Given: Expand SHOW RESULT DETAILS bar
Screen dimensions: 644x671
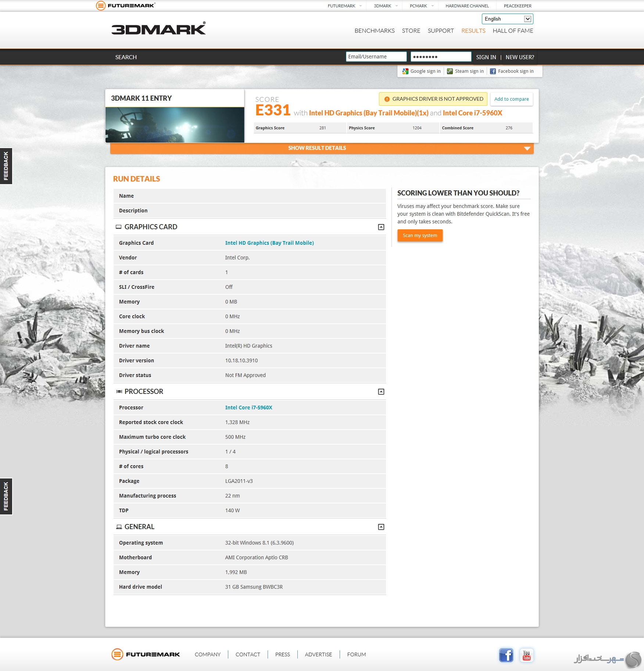Looking at the screenshot, I should coord(322,148).
